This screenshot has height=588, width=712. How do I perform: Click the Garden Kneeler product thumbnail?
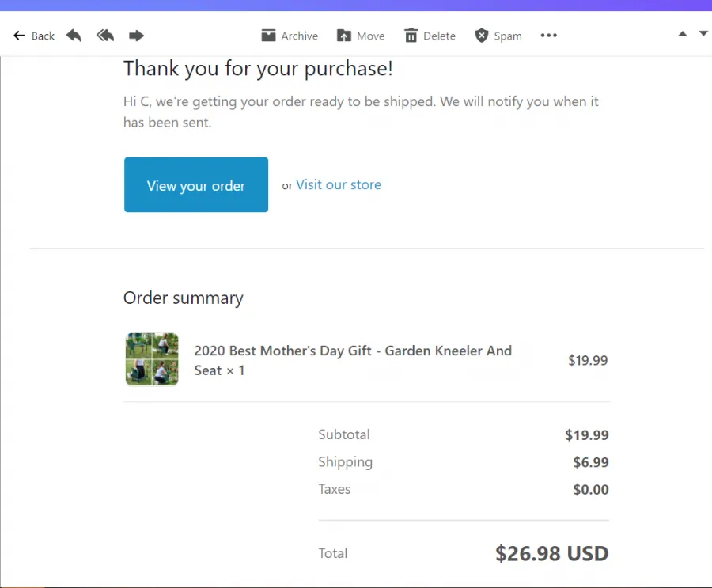(x=152, y=359)
